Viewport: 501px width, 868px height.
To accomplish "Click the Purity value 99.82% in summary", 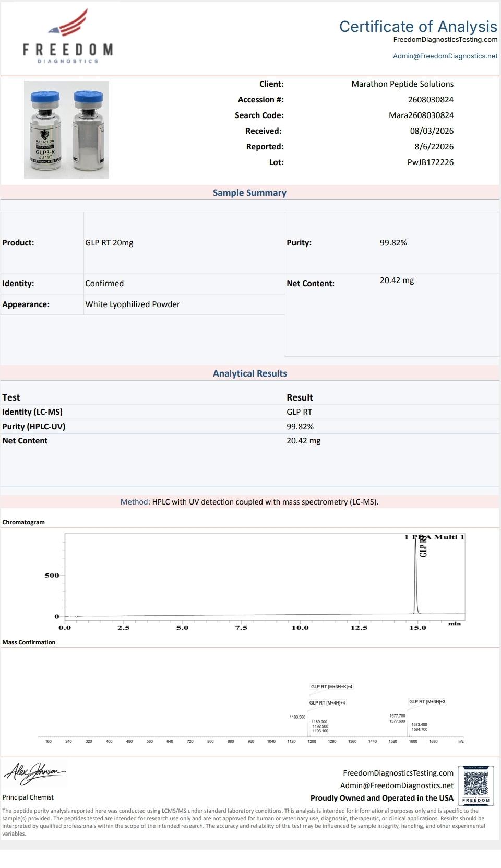I will (393, 243).
